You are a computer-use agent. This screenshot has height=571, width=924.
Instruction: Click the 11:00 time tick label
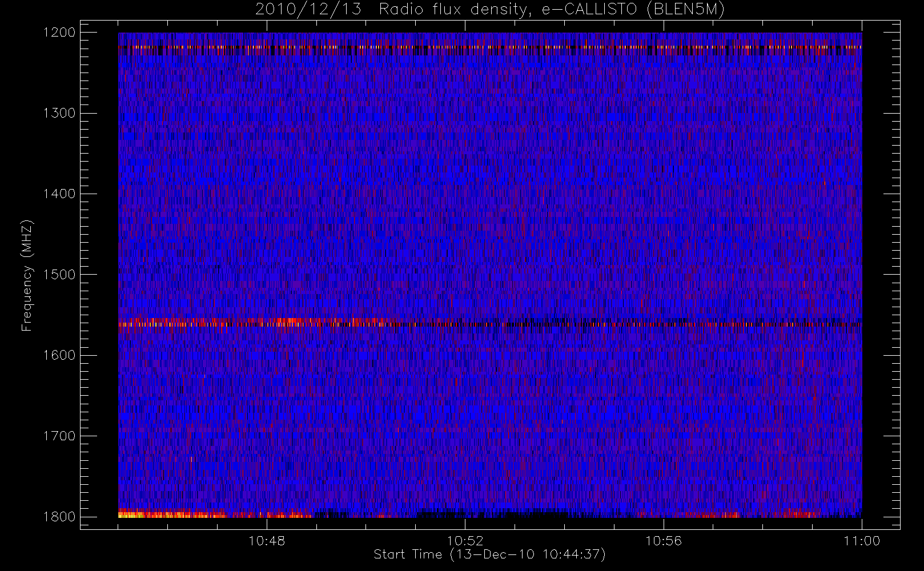pos(862,541)
